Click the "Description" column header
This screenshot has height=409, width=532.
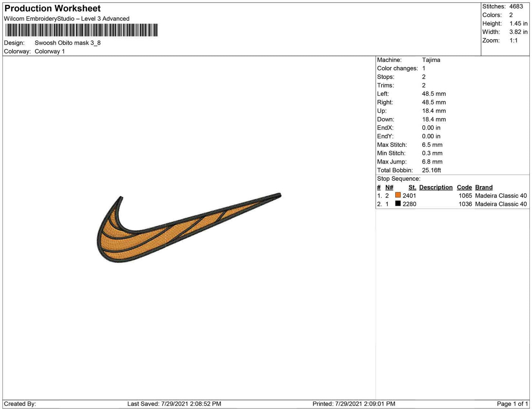point(436,187)
